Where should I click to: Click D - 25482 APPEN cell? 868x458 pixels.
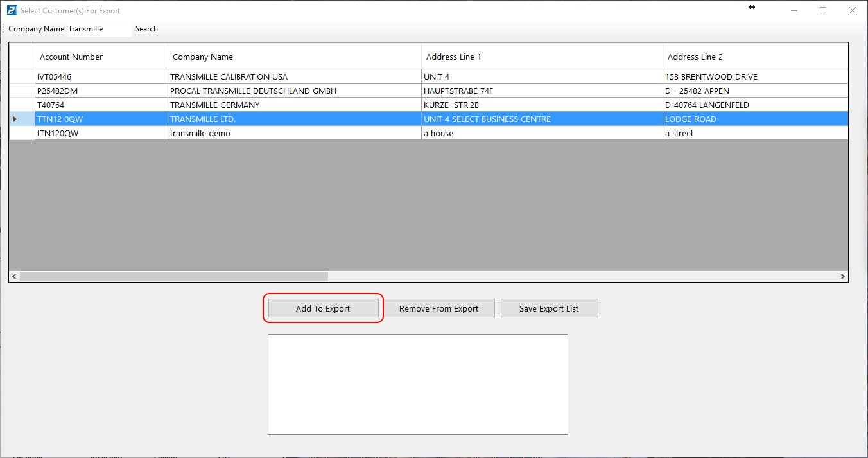point(756,91)
